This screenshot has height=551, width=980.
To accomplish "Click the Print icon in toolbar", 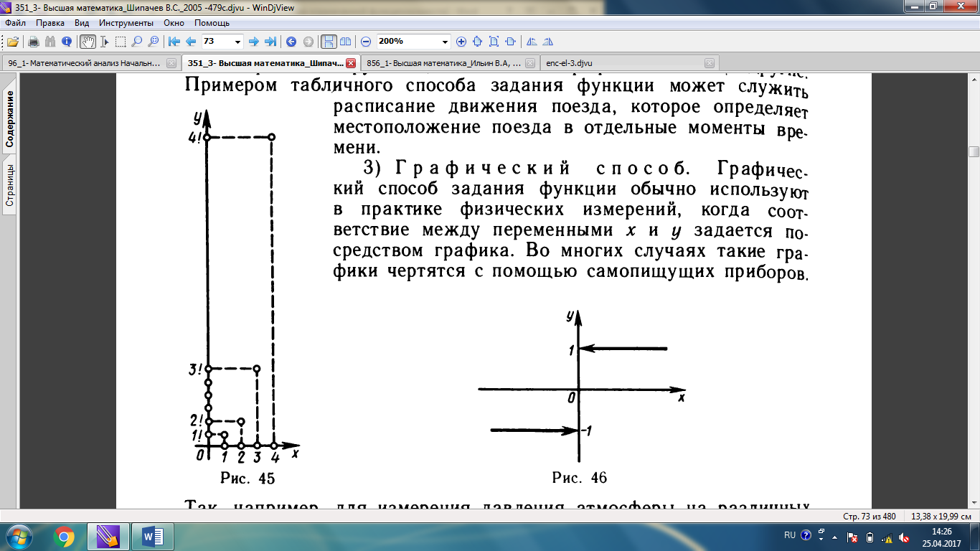I will click(x=33, y=42).
